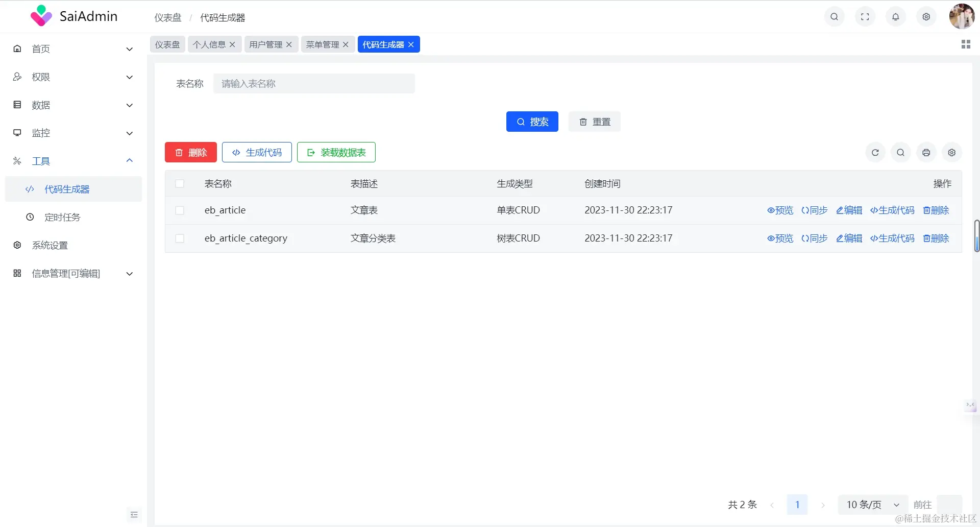980x527 pixels.
Task: Check the eb_article row checkbox
Action: (180, 210)
